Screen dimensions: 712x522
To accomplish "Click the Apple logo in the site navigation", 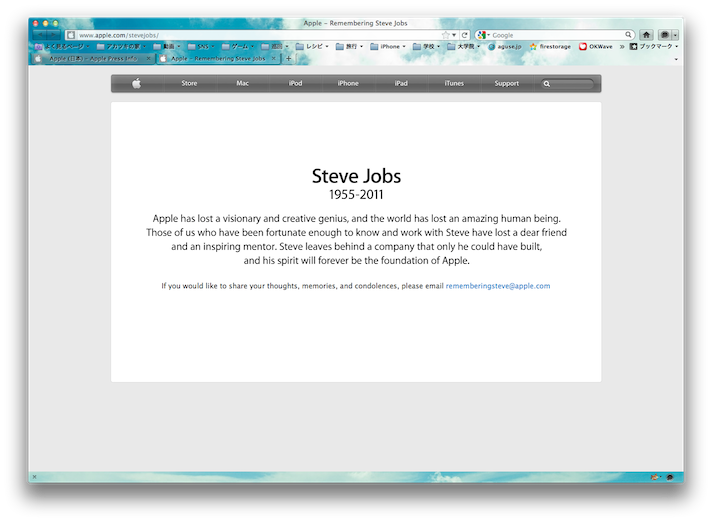I will (136, 83).
